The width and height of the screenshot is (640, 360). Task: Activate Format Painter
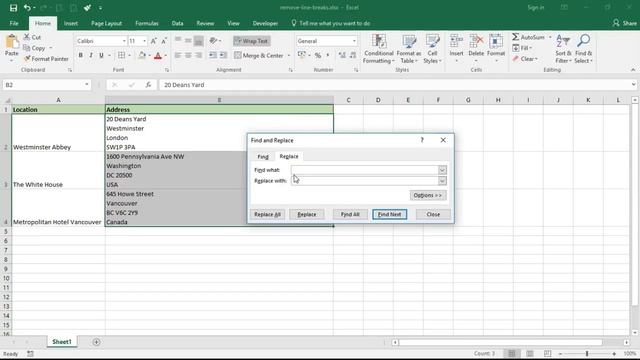click(x=46, y=59)
